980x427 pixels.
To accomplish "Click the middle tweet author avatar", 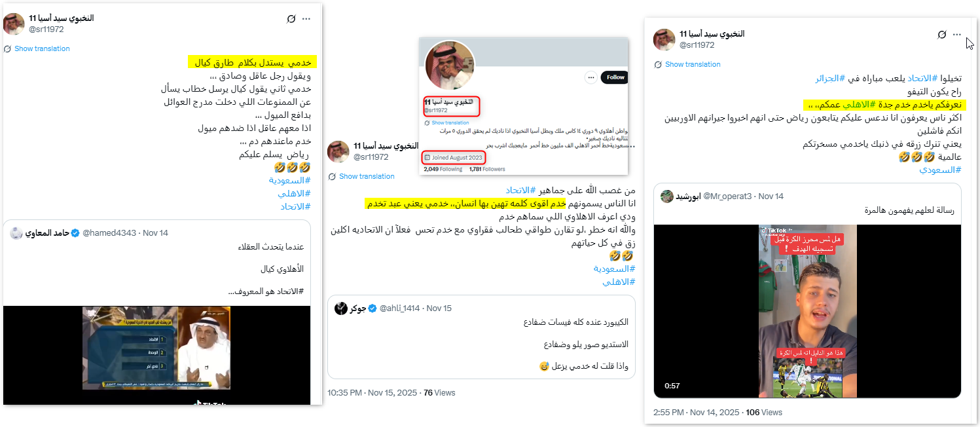I will [x=338, y=151].
